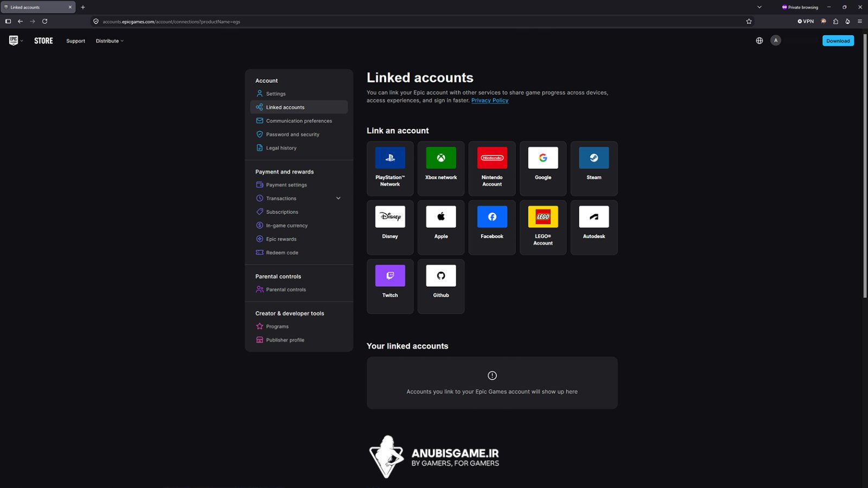Go to Subscriptions
This screenshot has height=488, width=868.
299,212
